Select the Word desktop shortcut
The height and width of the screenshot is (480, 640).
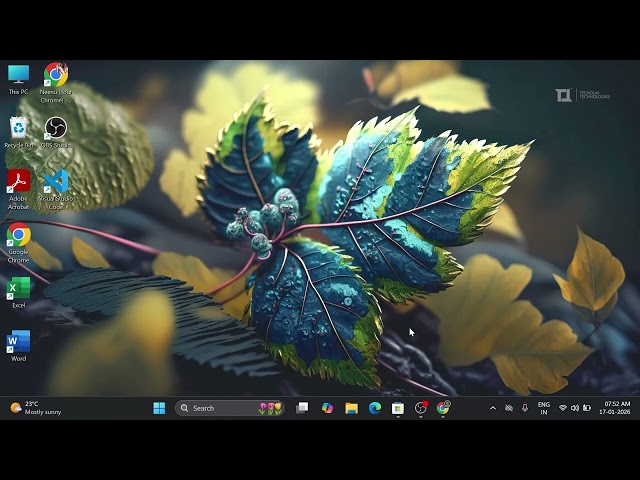(18, 346)
